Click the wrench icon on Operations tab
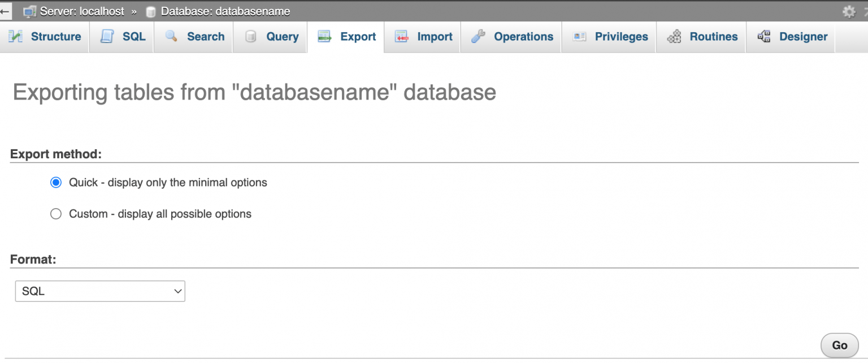This screenshot has width=868, height=363. [x=479, y=36]
